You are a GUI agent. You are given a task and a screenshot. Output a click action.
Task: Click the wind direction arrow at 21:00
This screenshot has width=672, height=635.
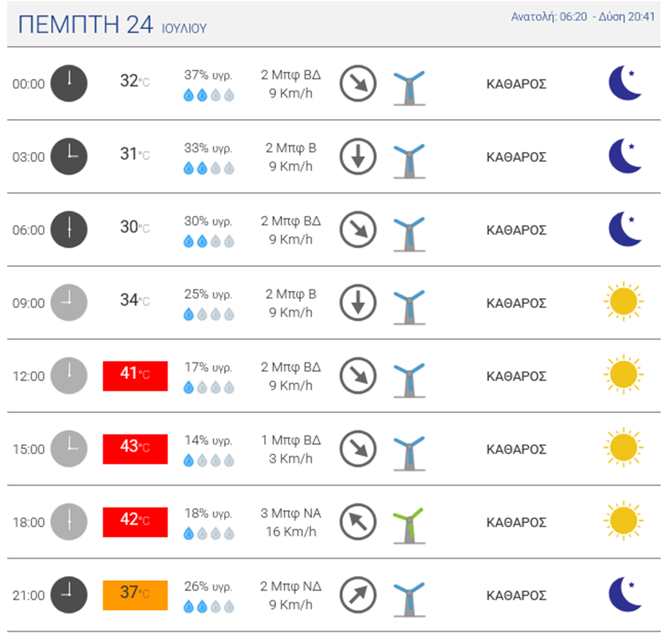[358, 595]
